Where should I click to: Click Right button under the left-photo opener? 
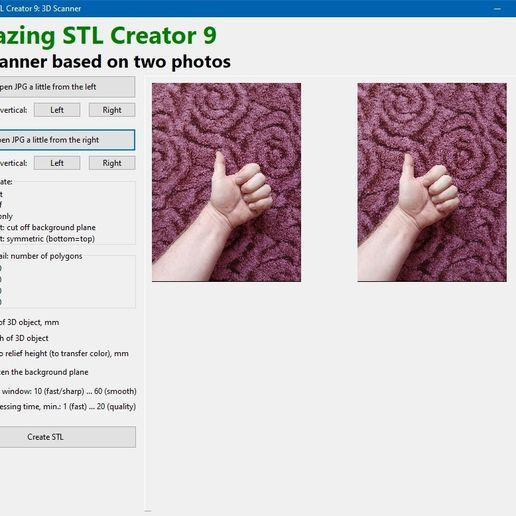click(x=112, y=110)
